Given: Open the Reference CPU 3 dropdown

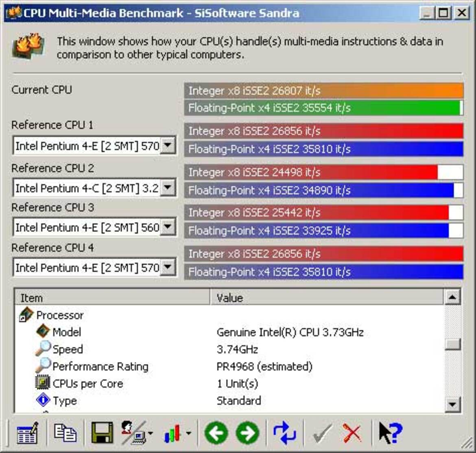Looking at the screenshot, I should (168, 227).
